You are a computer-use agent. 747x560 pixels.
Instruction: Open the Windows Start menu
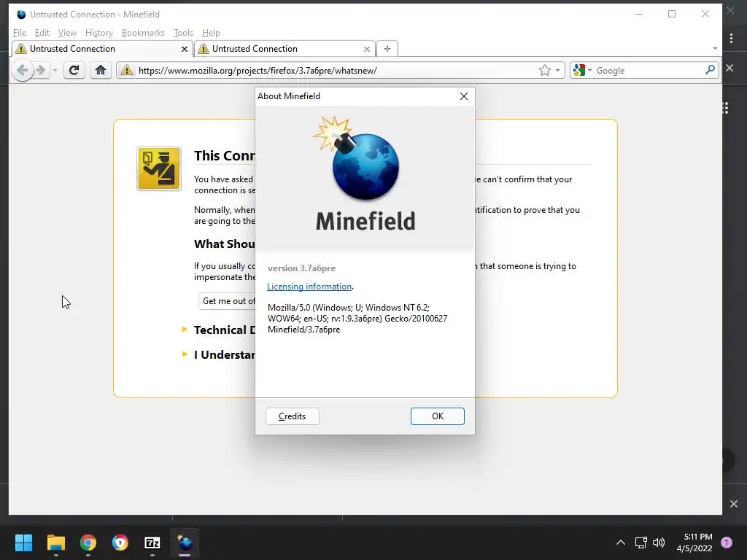point(23,542)
